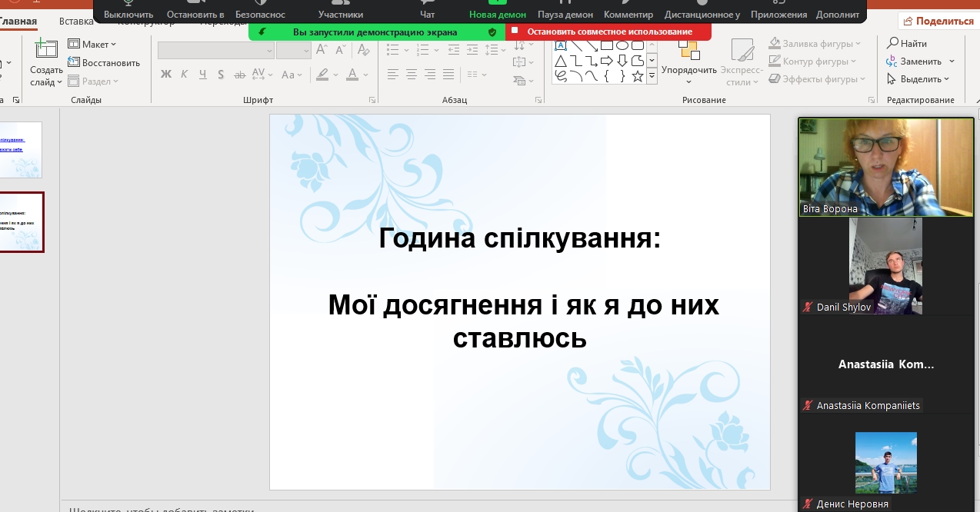This screenshot has width=980, height=512.
Task: Increase font size with the large A icon
Action: [x=322, y=50]
